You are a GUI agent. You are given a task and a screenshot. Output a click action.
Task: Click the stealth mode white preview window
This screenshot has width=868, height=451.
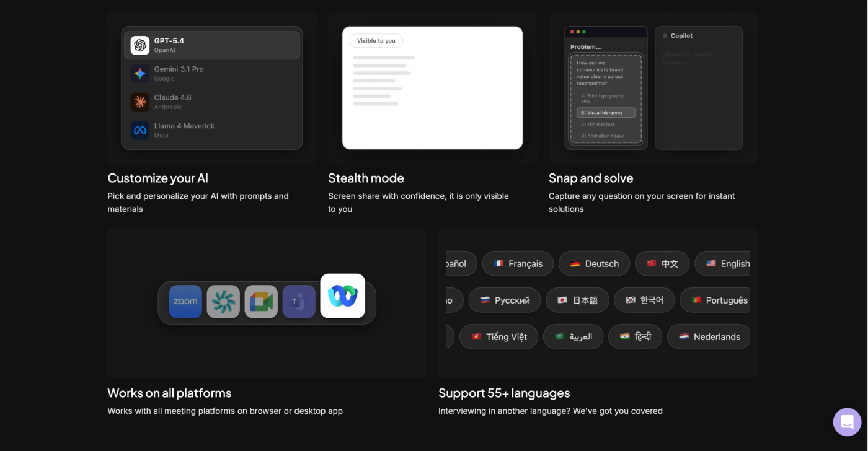click(x=432, y=87)
